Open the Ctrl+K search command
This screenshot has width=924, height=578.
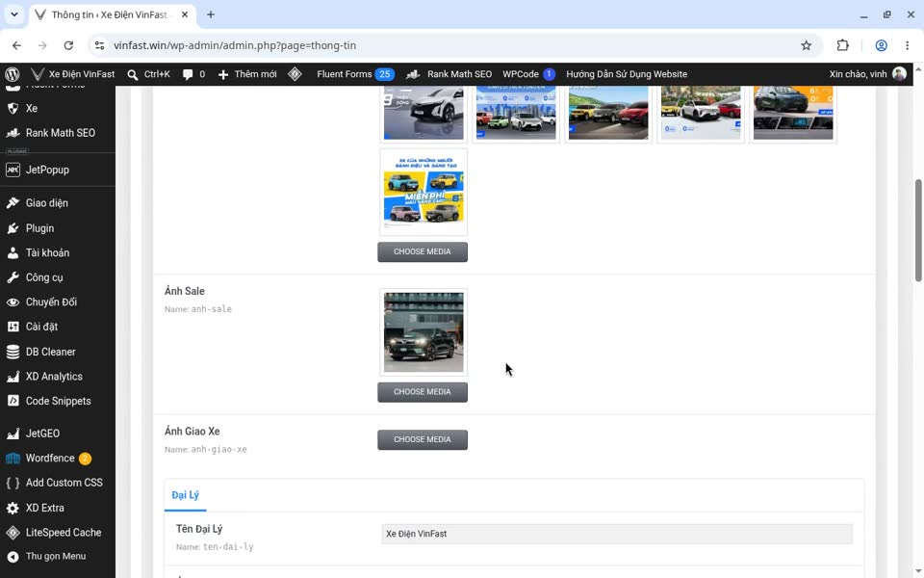coord(148,74)
